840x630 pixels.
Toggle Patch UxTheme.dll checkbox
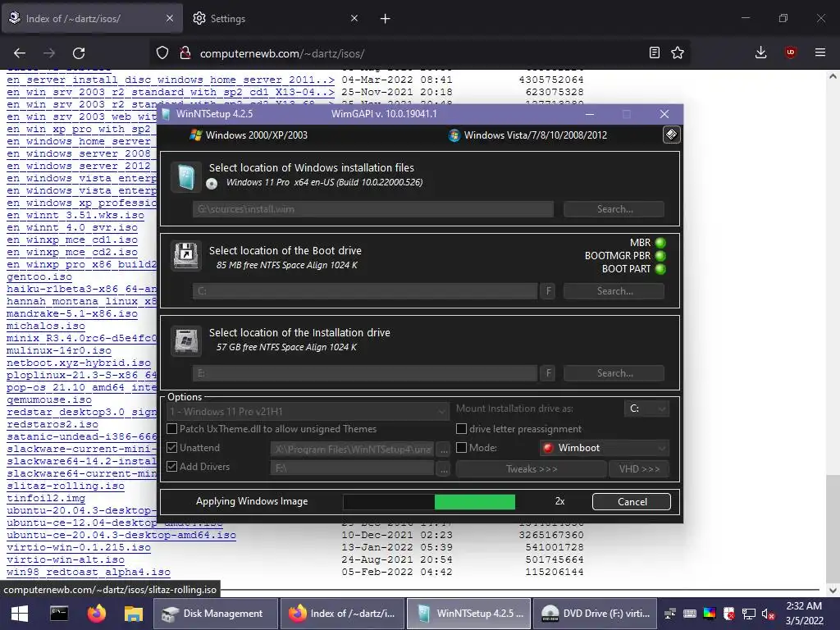pos(172,428)
